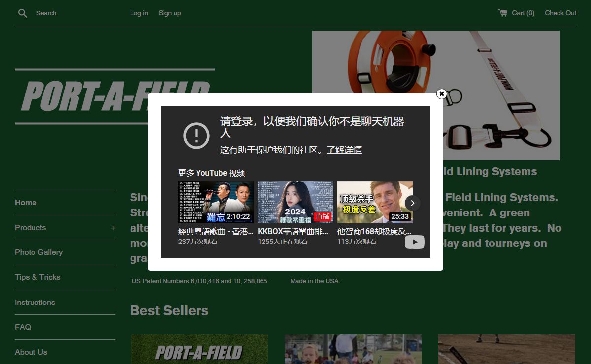Click the exclamation warning icon

point(197,135)
